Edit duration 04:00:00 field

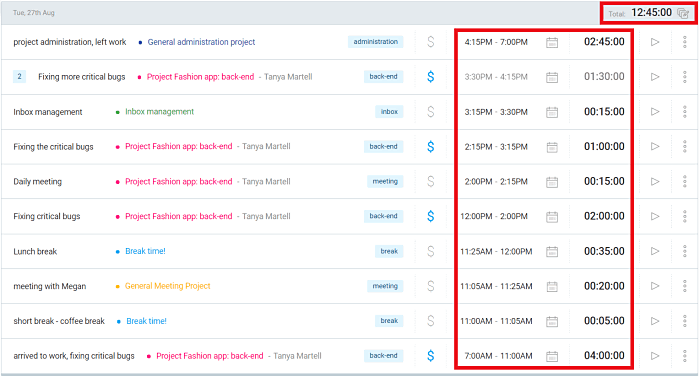[604, 356]
